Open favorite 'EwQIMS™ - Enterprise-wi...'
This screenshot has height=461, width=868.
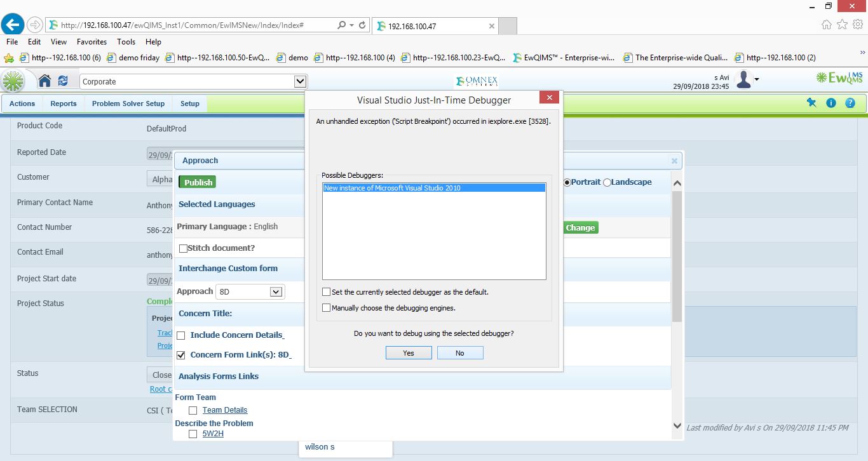[564, 58]
